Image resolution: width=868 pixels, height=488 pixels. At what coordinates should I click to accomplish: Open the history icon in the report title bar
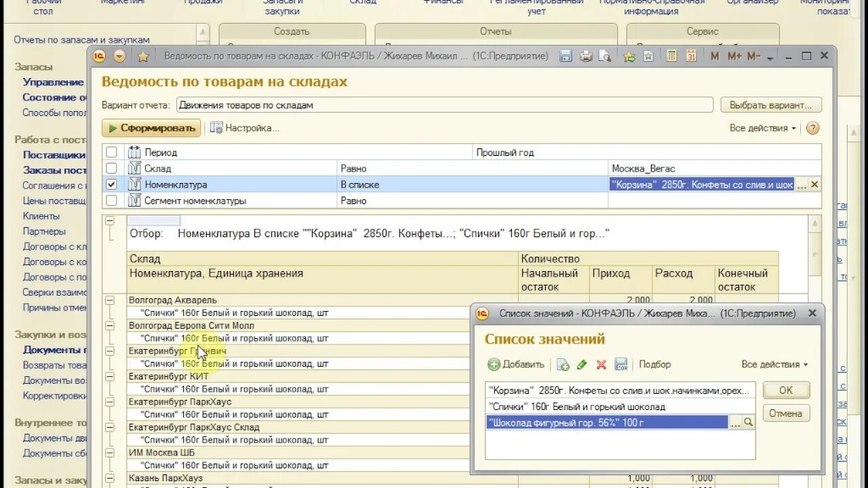649,57
